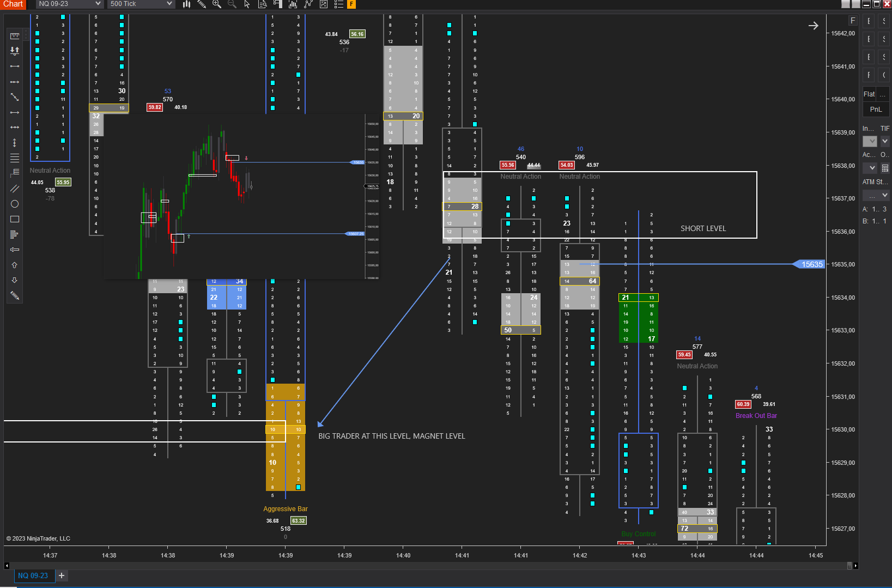This screenshot has height=588, width=892.
Task: Select the line segment drawing tool
Action: [x=15, y=66]
